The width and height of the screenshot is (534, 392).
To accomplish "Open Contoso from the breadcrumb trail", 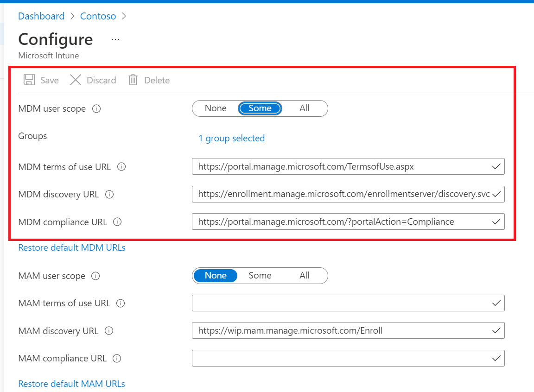I will tap(98, 16).
